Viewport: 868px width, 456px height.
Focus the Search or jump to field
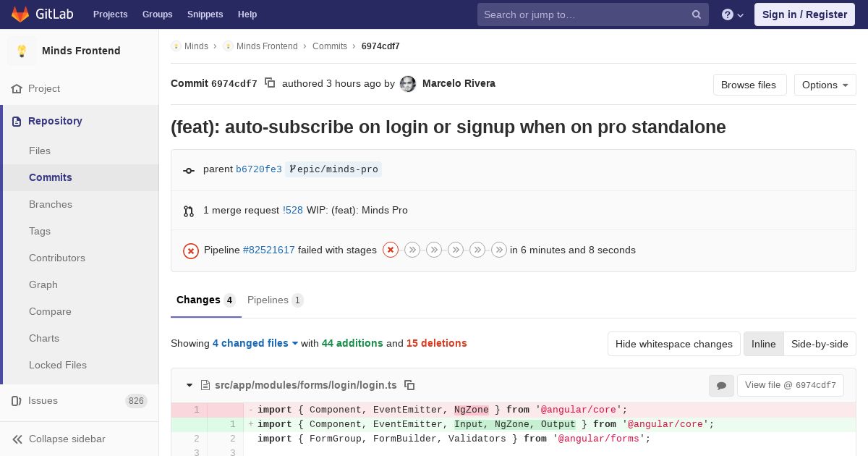pyautogui.click(x=593, y=14)
